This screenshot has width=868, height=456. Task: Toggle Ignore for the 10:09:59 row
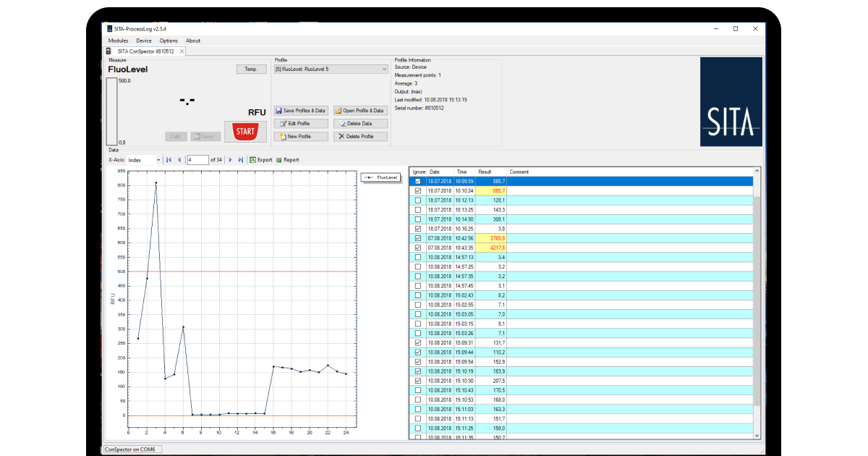click(417, 181)
